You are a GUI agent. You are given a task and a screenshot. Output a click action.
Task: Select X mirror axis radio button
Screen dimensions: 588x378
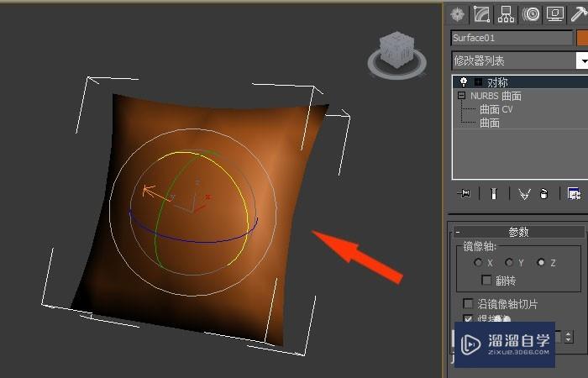(478, 262)
